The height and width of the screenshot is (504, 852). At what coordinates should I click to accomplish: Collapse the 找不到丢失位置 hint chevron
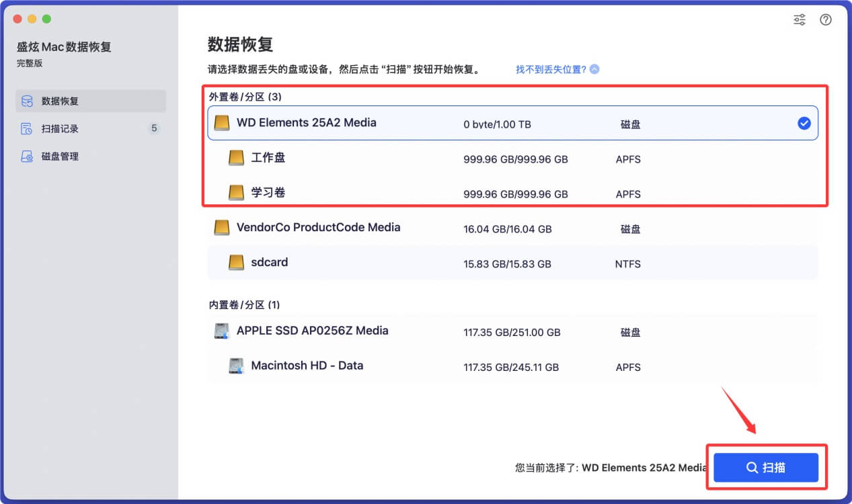click(592, 69)
